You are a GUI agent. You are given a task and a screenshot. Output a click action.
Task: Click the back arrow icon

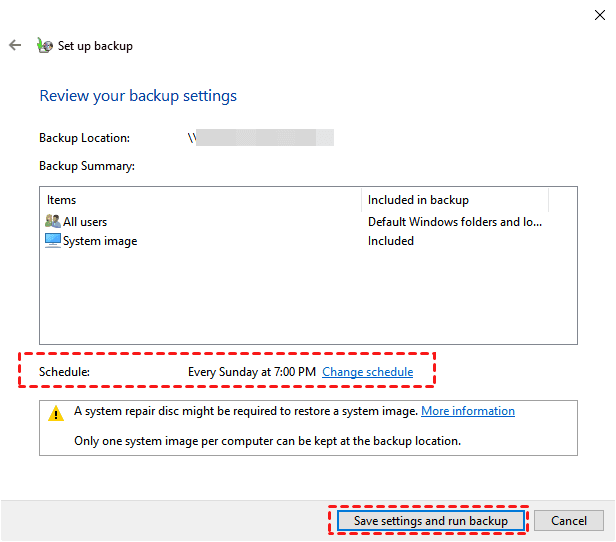(15, 45)
